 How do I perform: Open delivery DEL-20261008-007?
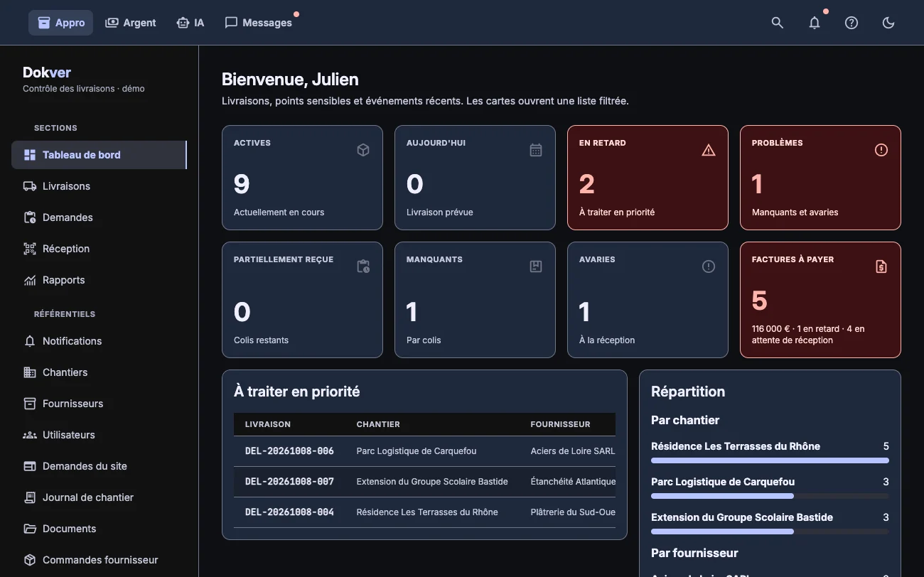[x=289, y=482]
